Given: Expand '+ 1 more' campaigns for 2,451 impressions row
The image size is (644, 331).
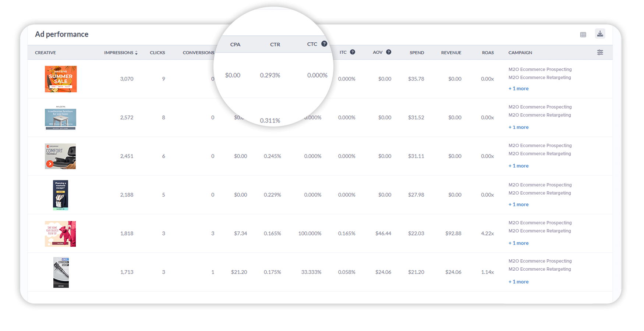Looking at the screenshot, I should [x=519, y=166].
